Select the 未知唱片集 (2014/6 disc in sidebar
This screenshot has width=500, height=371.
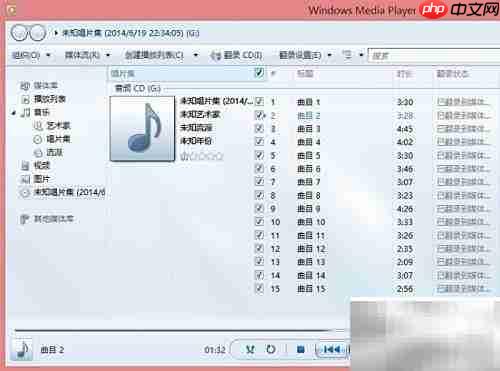[x=69, y=192]
